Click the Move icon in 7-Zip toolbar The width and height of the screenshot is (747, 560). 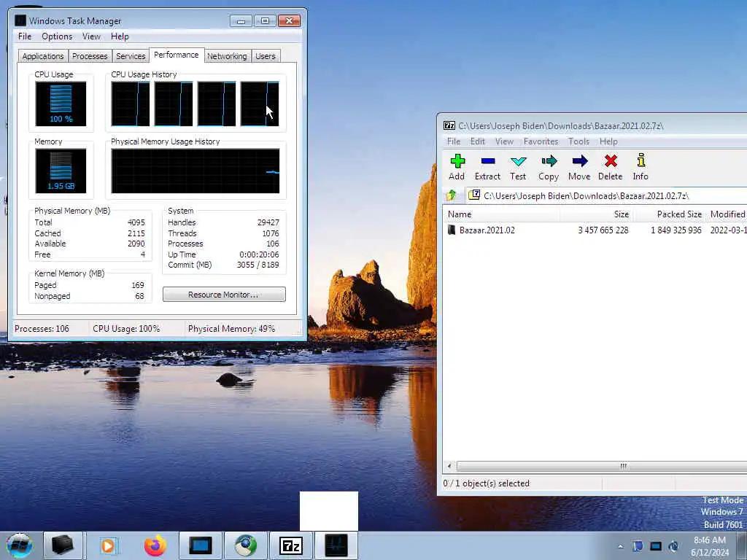pyautogui.click(x=580, y=161)
